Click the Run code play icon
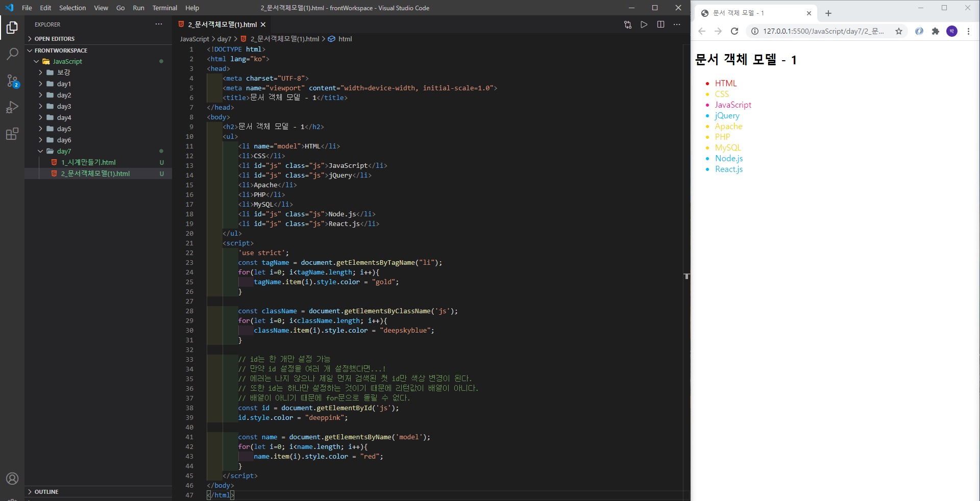This screenshot has width=980, height=501. (x=644, y=24)
